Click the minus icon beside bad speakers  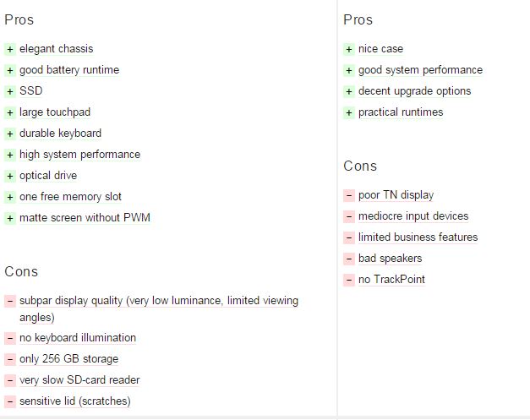[349, 259]
